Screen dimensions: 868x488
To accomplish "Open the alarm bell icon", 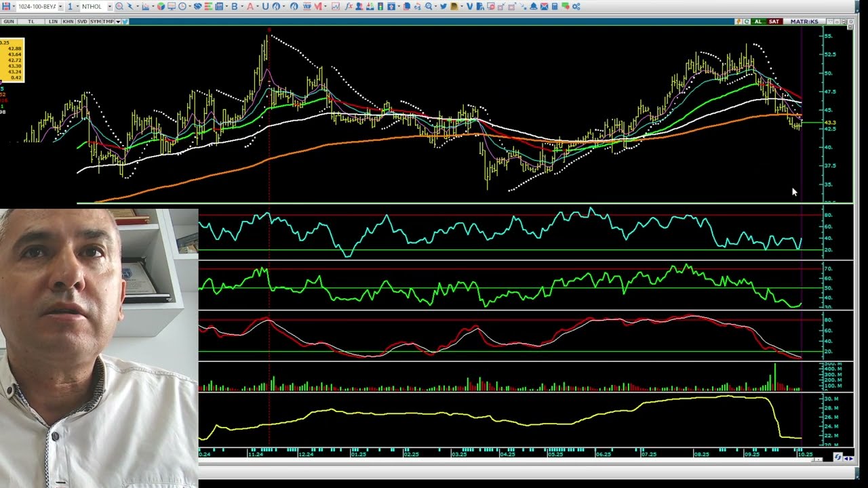I will coord(533,6).
